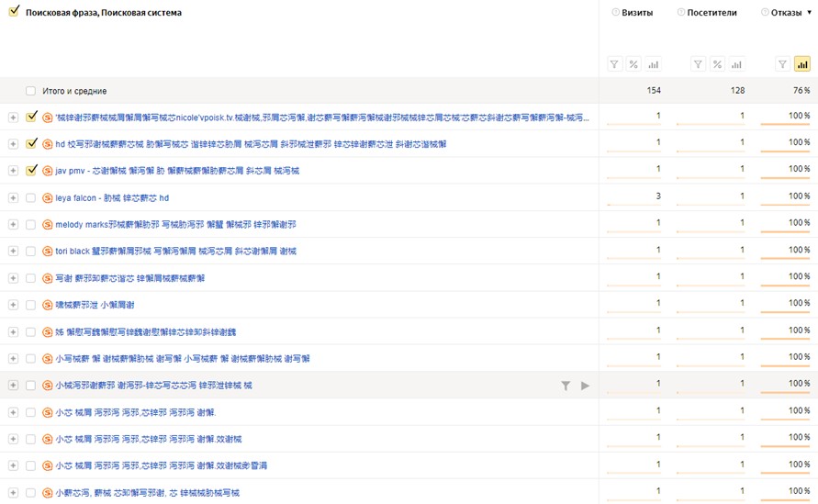818x504 pixels.
Task: Expand the tori black row
Action: click(x=13, y=252)
